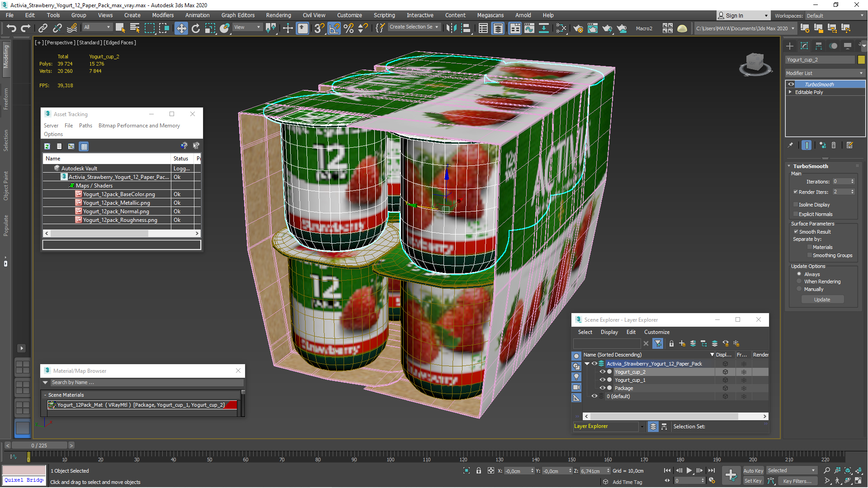Open Display menu in Scene Explorer
The image size is (868, 488).
609,332
